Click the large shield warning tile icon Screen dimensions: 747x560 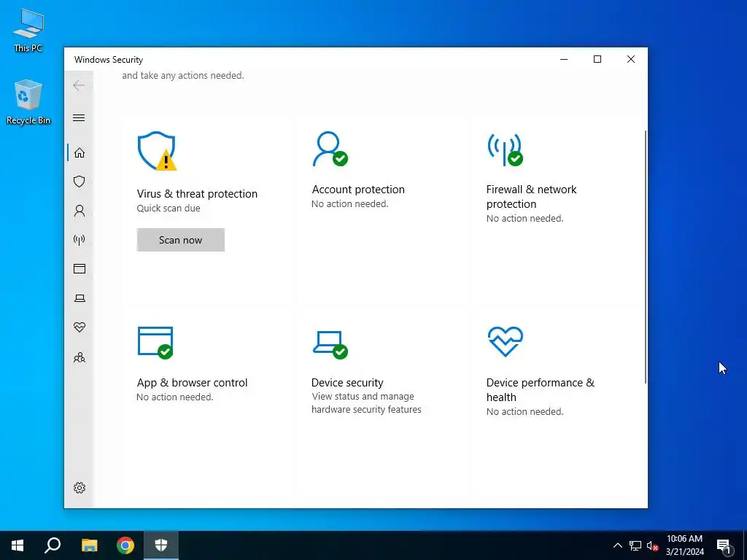click(158, 151)
